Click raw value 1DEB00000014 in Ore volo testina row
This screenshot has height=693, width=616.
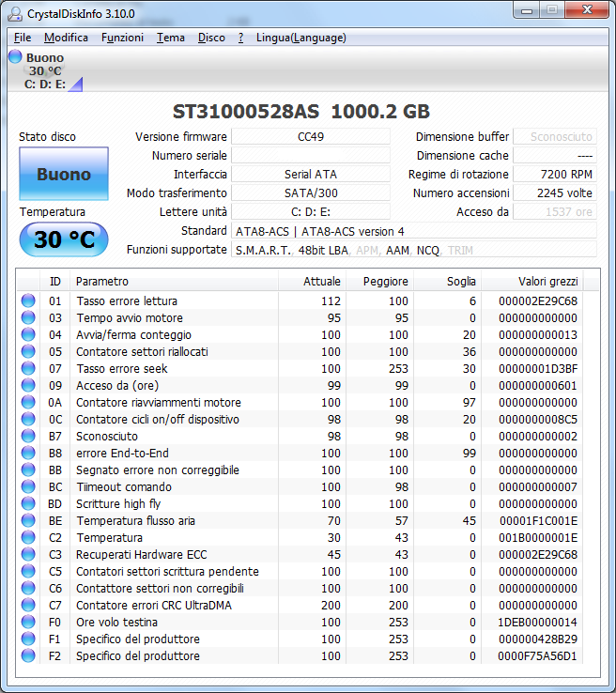click(x=537, y=623)
